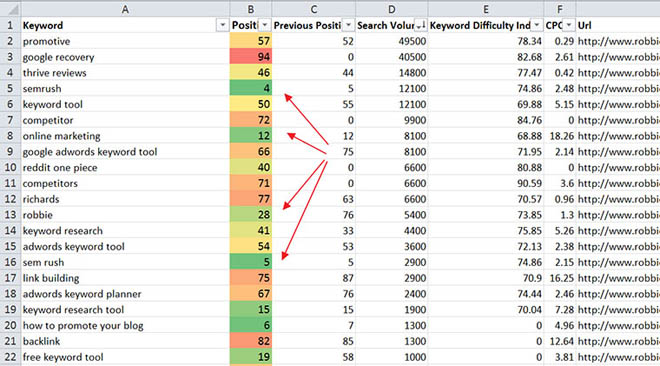Select the 'competitors' cell in row 11

tap(125, 183)
